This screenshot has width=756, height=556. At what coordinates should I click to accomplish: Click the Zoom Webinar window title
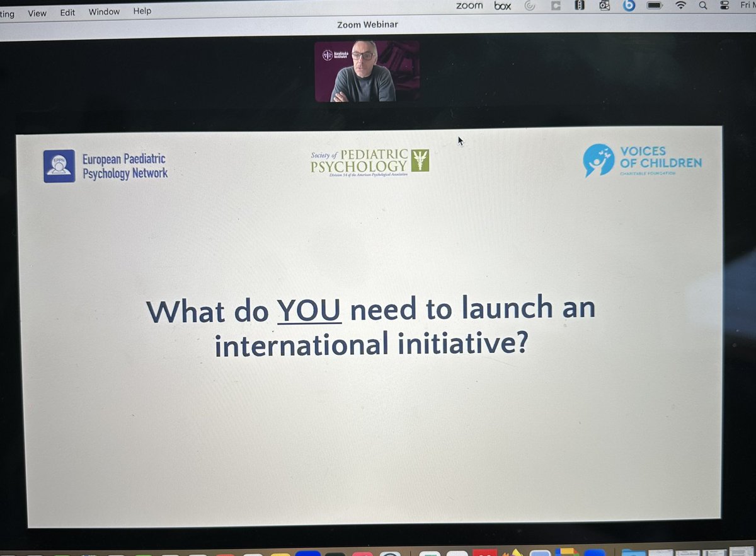pyautogui.click(x=367, y=25)
